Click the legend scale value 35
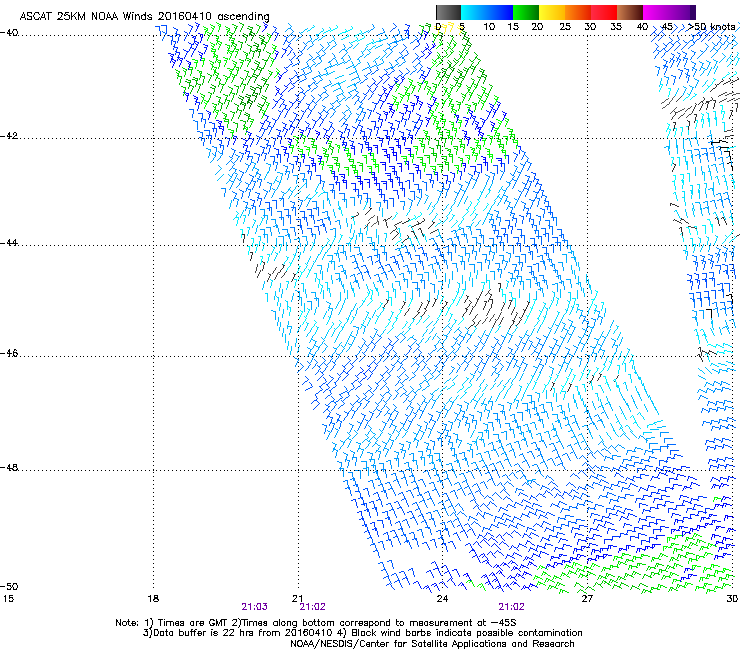This screenshot has width=740, height=650. tap(616, 27)
